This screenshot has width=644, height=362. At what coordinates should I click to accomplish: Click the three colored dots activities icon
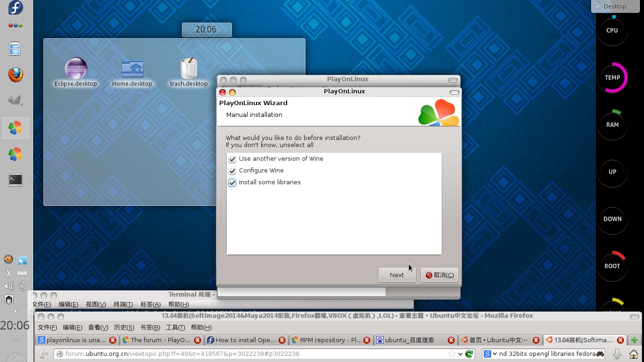16,25
